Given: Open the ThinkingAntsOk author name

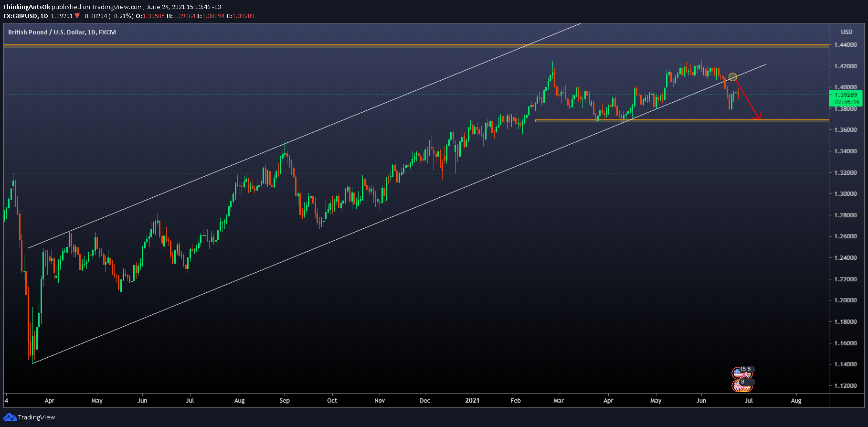Looking at the screenshot, I should point(26,7).
